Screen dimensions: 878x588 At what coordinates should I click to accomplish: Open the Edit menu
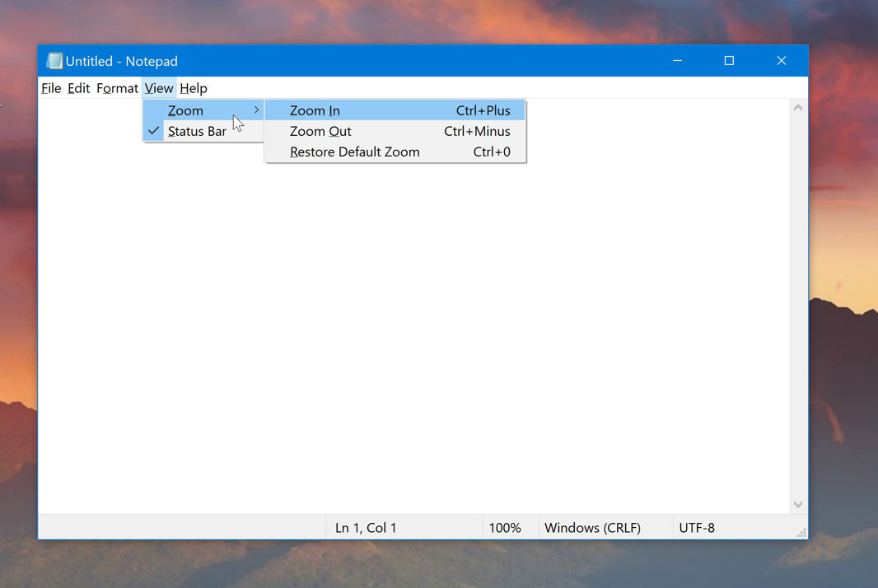[78, 88]
